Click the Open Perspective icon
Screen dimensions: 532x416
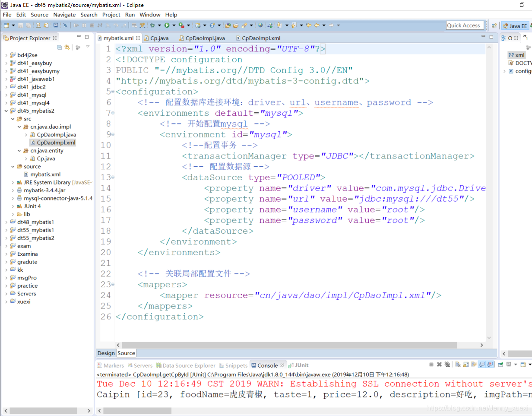(x=494, y=25)
